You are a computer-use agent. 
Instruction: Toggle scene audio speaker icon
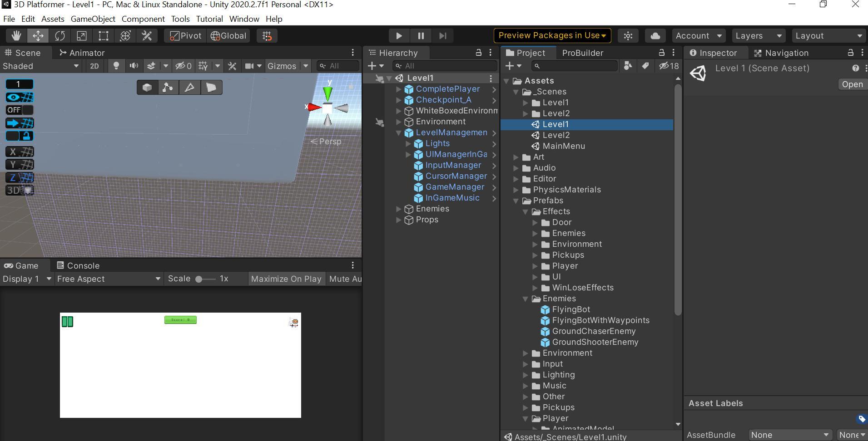[x=134, y=66]
